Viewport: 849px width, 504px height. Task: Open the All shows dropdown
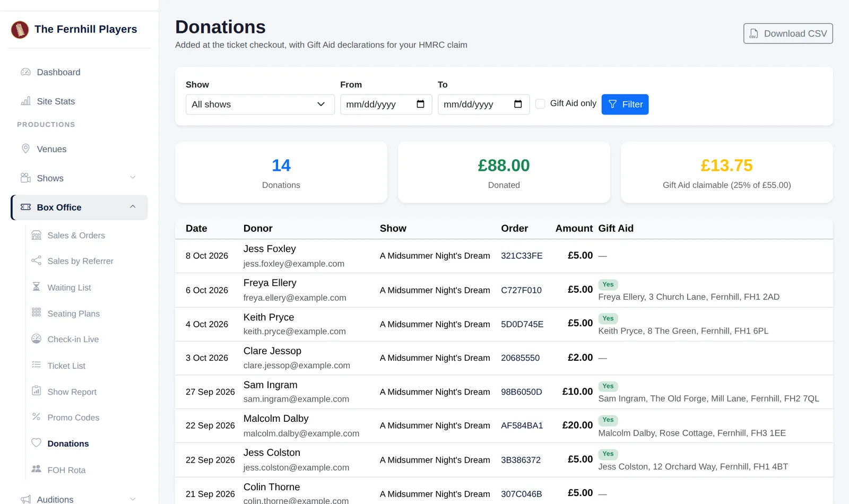[x=260, y=105]
